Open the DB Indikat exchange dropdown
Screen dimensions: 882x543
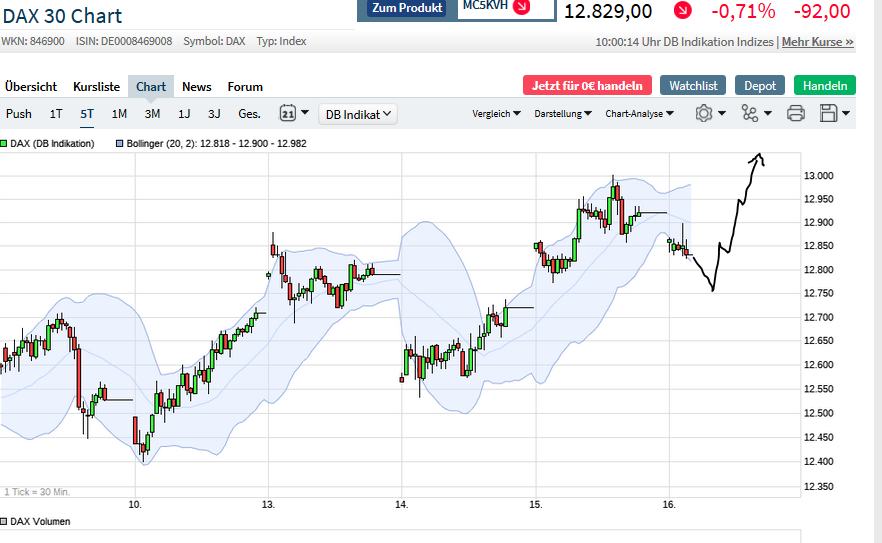click(359, 114)
